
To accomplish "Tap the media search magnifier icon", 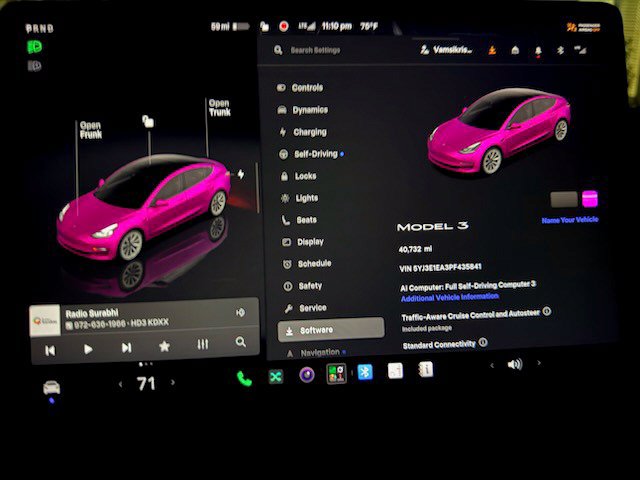I will (x=241, y=342).
